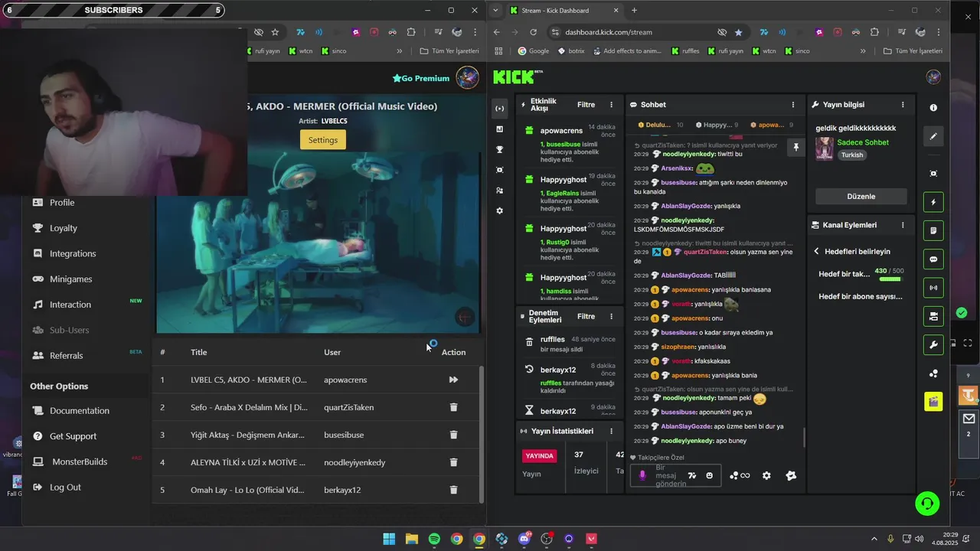This screenshot has width=980, height=551.
Task: Open trophy achievements icon in Kick sidebar
Action: click(x=500, y=149)
